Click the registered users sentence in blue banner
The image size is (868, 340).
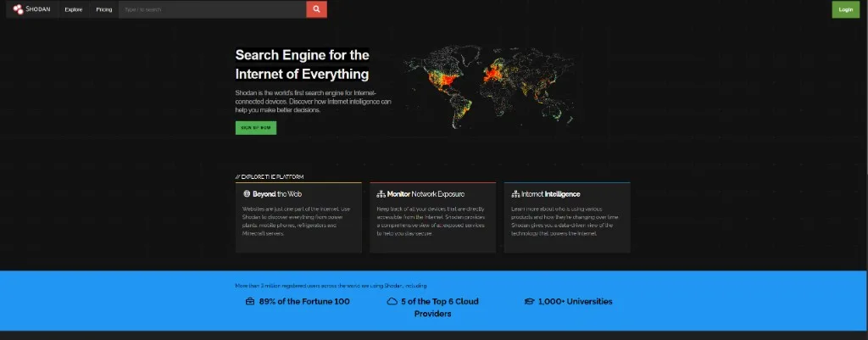331,286
